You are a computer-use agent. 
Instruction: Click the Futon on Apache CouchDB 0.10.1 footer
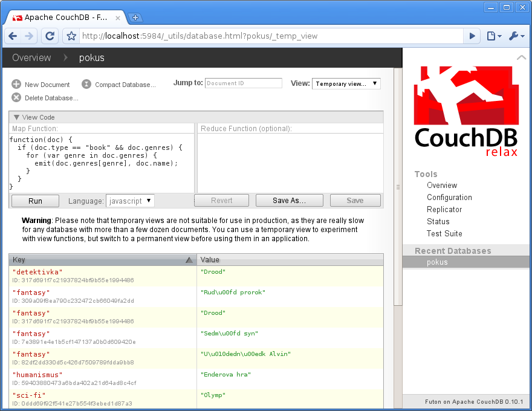474,402
